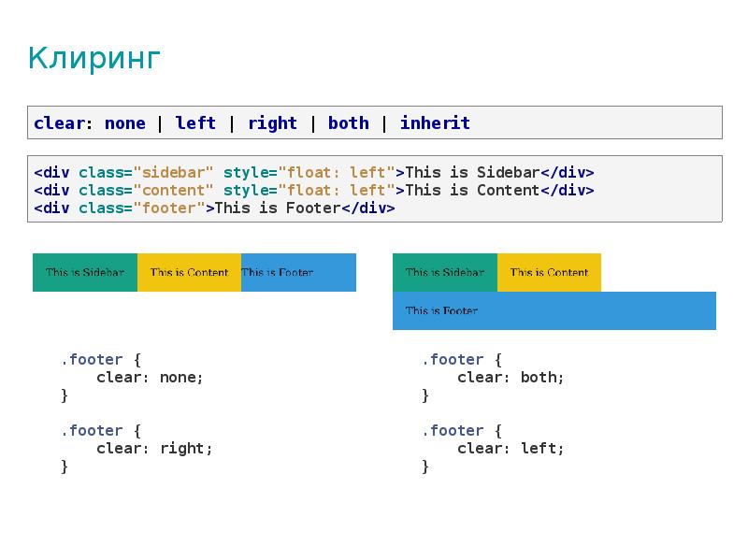The height and width of the screenshot is (560, 748).
Task: Click the yellow Content box in left example
Action: pos(190,272)
